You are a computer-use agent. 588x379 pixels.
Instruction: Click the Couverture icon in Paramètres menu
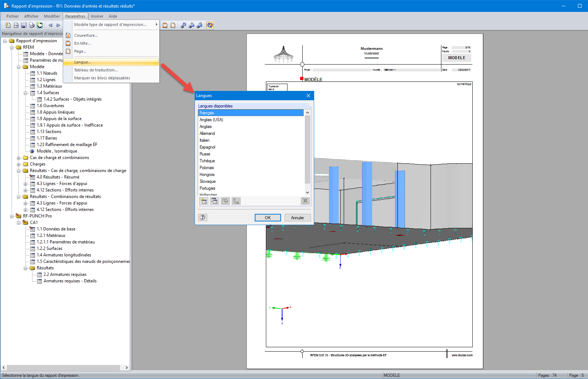point(68,35)
